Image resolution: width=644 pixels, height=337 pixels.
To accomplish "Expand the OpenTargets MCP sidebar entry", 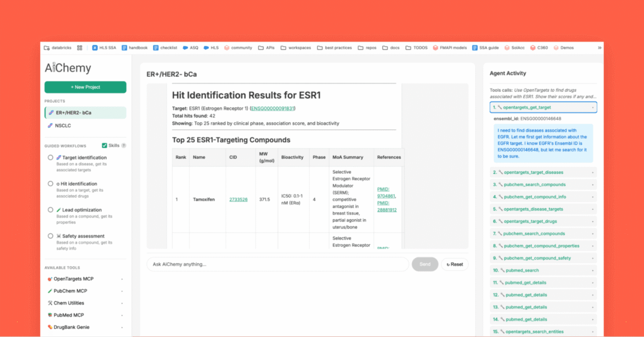I will 122,279.
